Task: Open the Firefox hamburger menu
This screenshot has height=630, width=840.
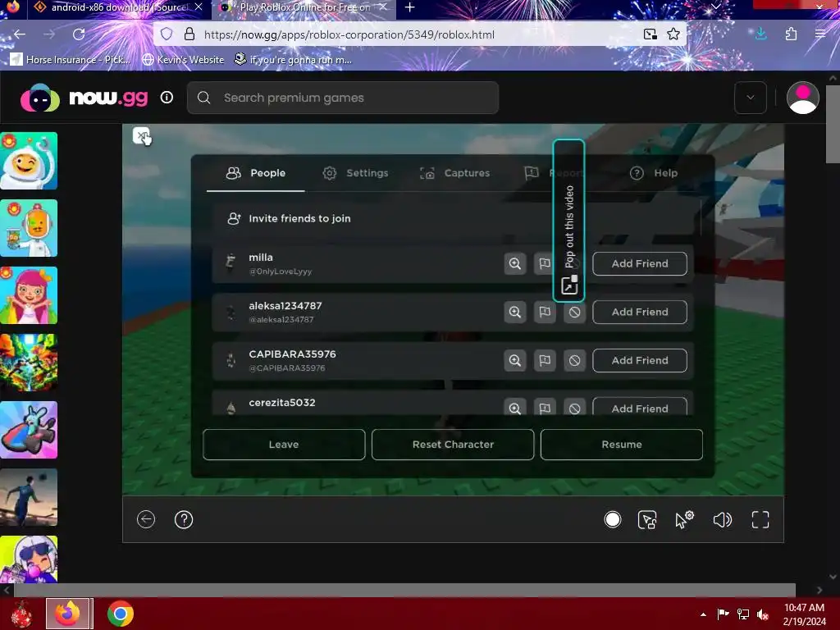Action: (x=820, y=34)
